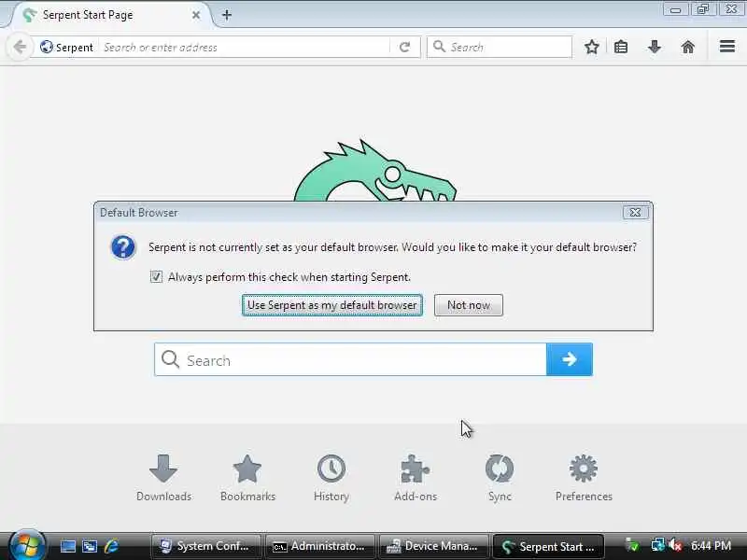747x560 pixels.
Task: Submit search with blue arrow button
Action: pyautogui.click(x=570, y=359)
